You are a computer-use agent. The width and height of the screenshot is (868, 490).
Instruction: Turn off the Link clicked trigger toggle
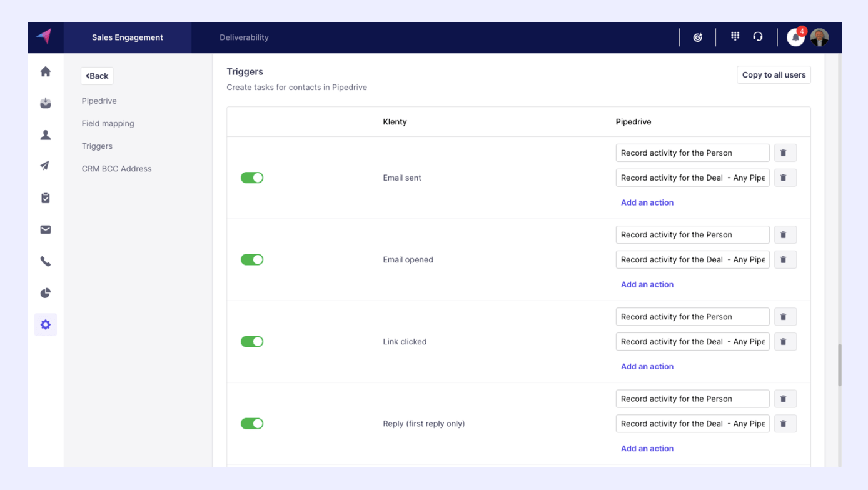pos(252,342)
